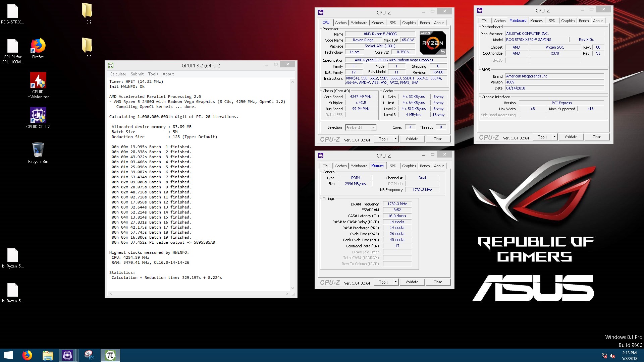Open About tab in CPU-Z Memory window

(439, 166)
